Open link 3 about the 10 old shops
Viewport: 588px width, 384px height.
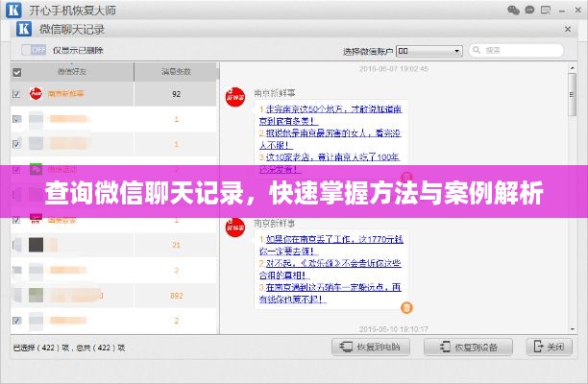click(330, 163)
